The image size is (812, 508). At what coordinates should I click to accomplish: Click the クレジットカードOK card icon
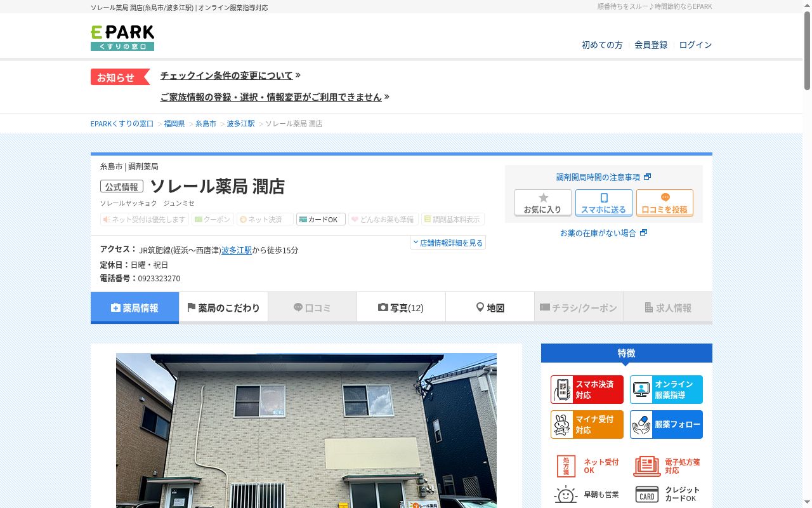646,495
